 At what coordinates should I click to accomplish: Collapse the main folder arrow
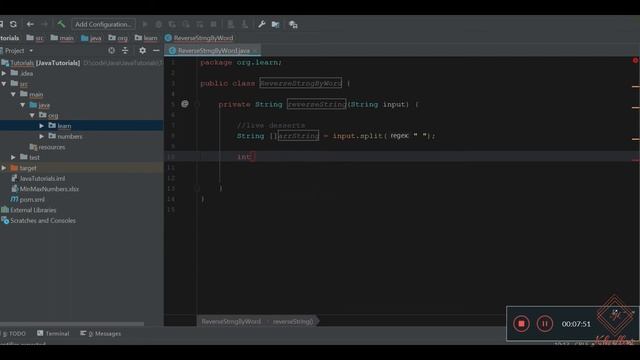coord(13,94)
